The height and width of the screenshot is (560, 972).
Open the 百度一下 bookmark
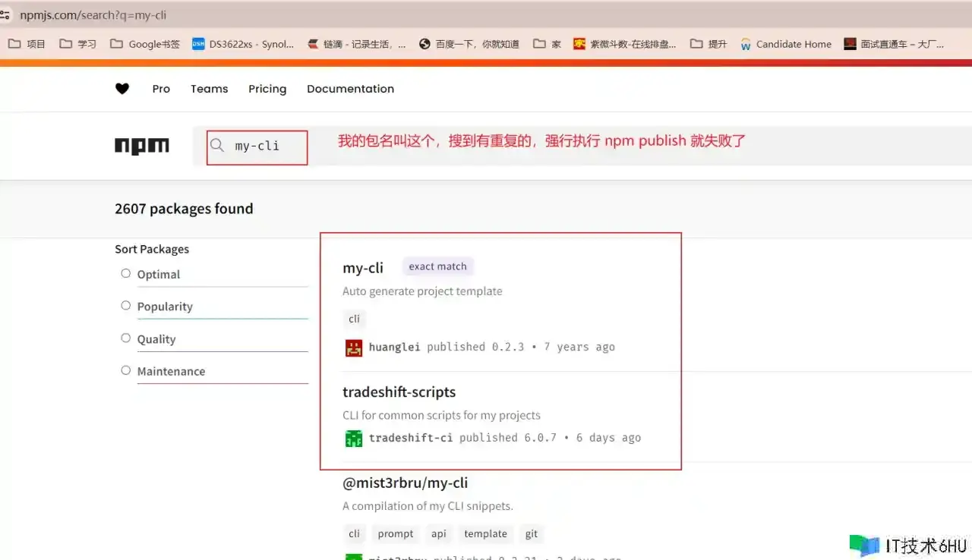(x=469, y=44)
